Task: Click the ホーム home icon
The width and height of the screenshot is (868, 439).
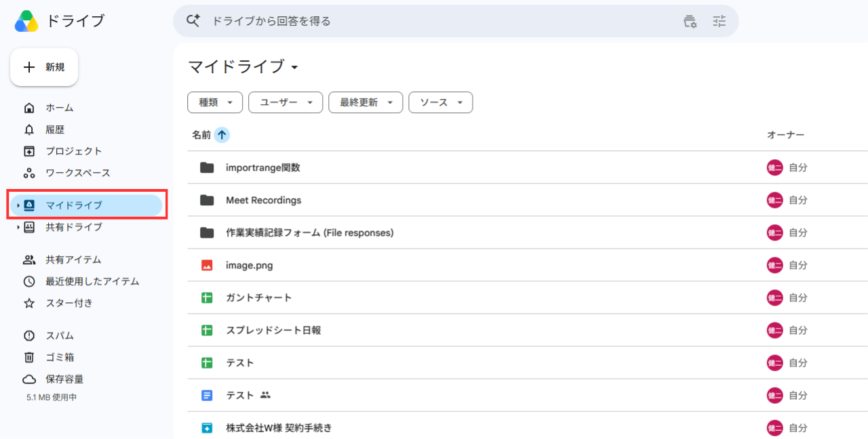Action: (29, 108)
